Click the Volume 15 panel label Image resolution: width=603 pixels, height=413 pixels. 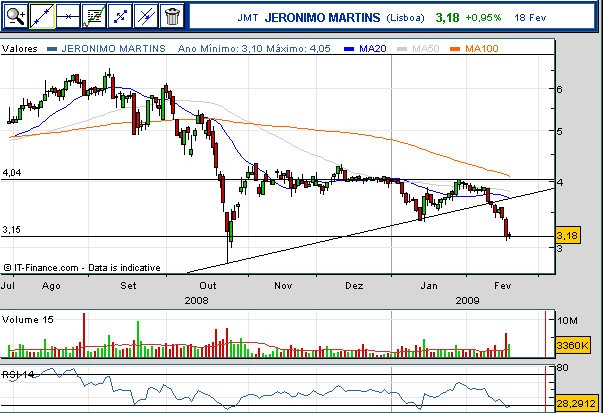coord(28,320)
